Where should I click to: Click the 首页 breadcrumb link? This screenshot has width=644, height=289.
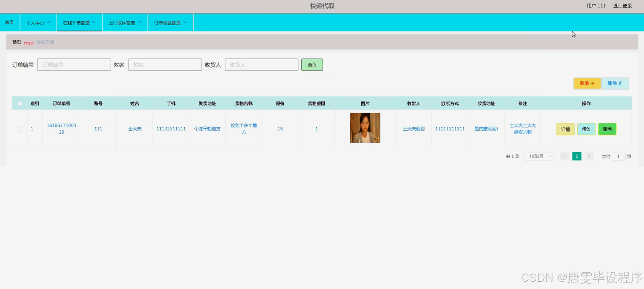(x=17, y=42)
